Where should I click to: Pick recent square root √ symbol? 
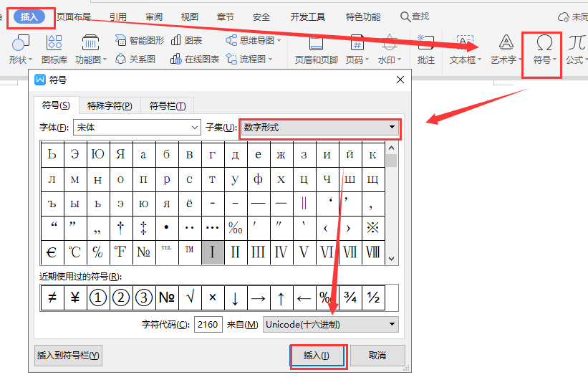(x=190, y=298)
